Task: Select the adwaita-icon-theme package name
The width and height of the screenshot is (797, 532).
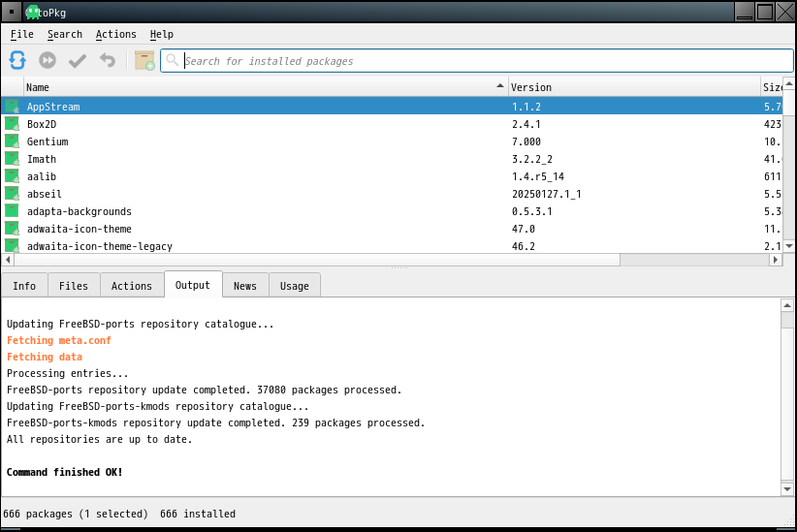Action: 80,229
